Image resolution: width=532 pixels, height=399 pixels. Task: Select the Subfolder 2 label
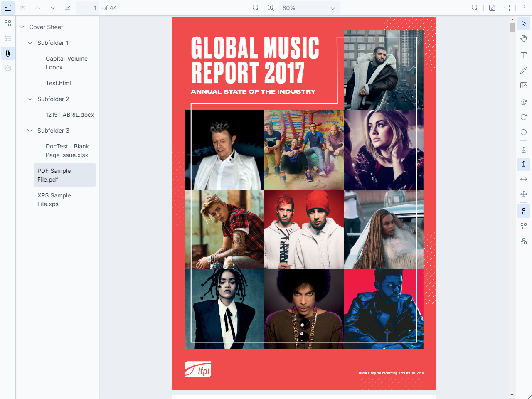pos(53,99)
